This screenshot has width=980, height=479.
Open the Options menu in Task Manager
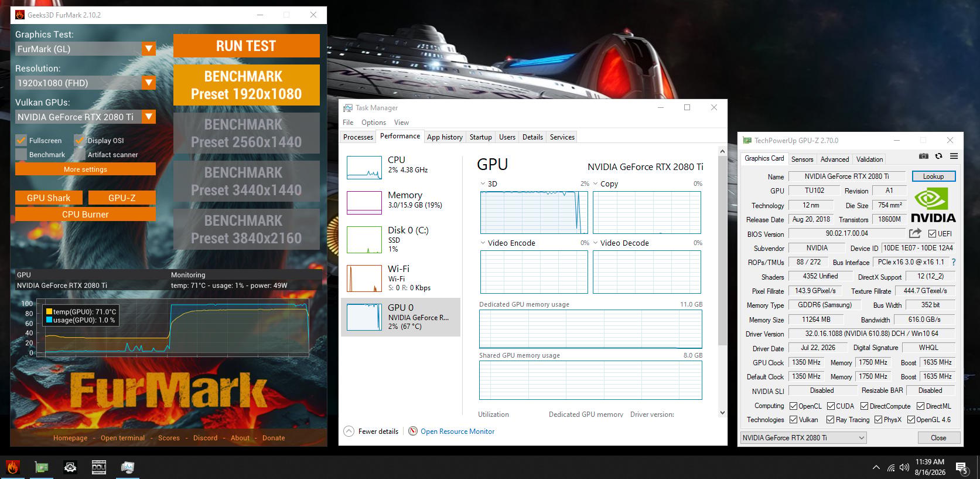(x=374, y=122)
